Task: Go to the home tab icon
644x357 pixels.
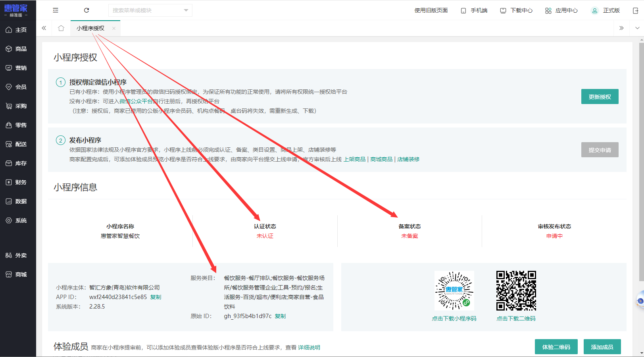Action: point(61,28)
